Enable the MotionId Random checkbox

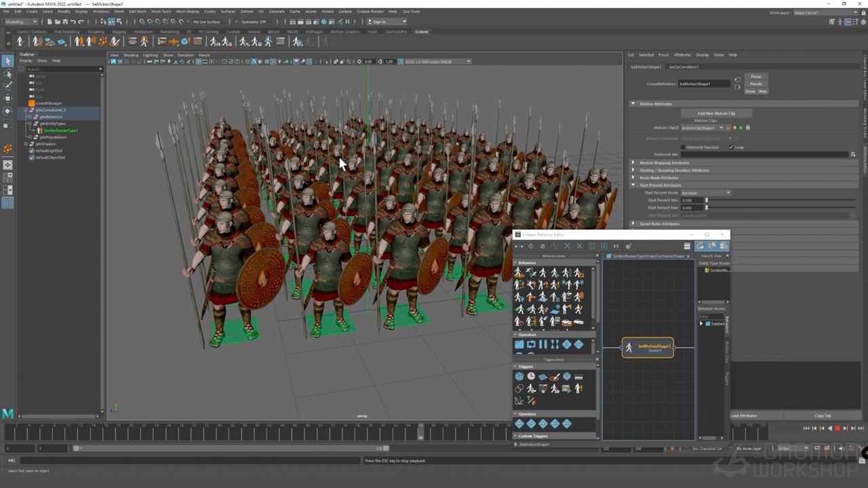tap(683, 147)
